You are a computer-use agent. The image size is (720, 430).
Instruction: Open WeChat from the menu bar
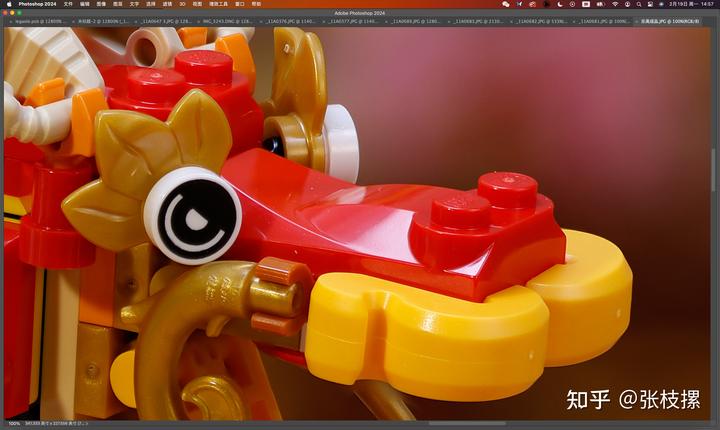point(506,4)
